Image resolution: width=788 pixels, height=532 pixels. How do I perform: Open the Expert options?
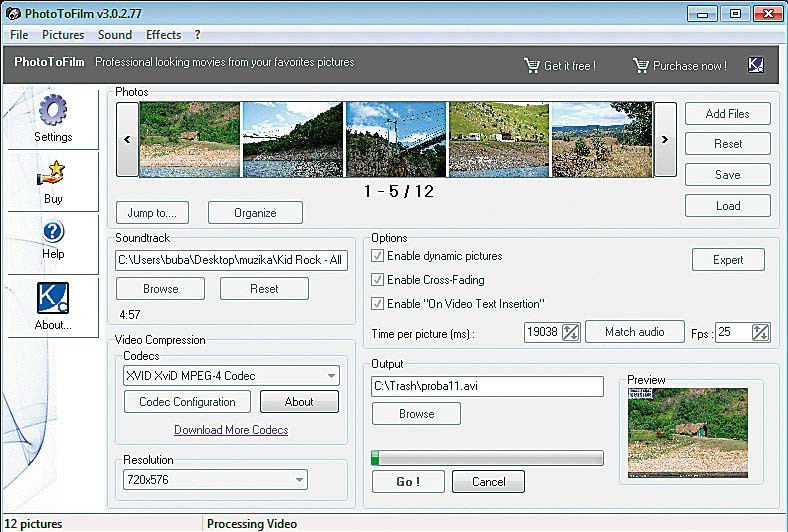pos(728,260)
